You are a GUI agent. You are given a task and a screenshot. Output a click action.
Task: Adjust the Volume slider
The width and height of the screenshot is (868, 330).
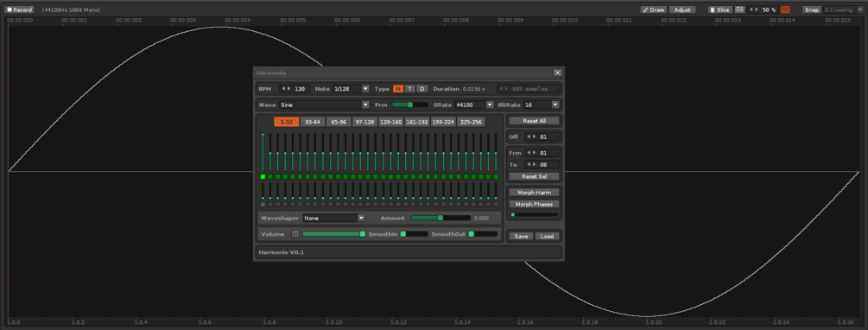coord(333,234)
